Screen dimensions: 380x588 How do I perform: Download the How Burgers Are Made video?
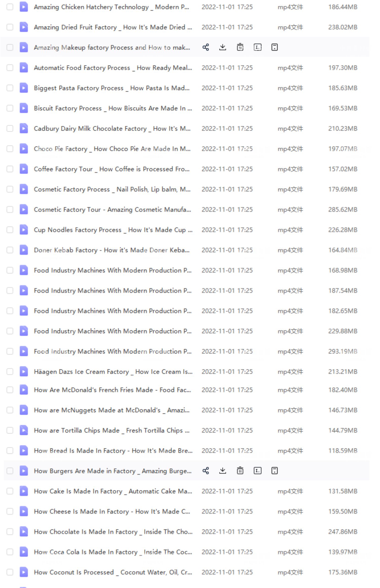pyautogui.click(x=223, y=471)
